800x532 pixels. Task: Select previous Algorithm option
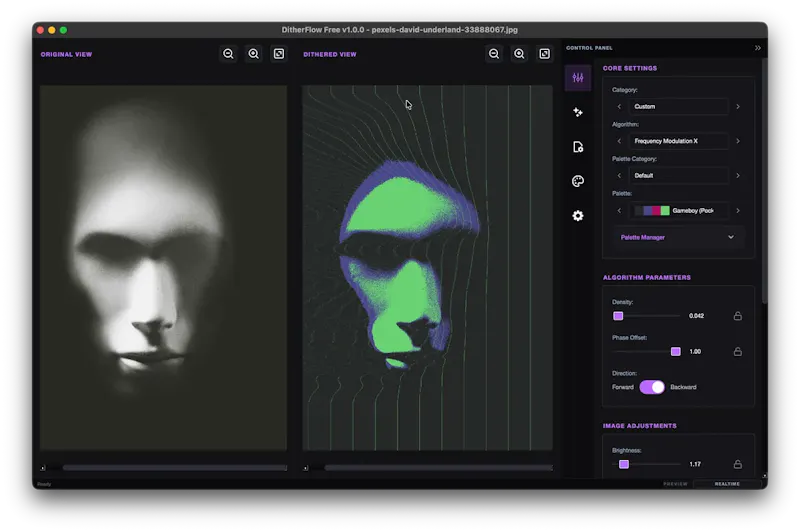[619, 141]
